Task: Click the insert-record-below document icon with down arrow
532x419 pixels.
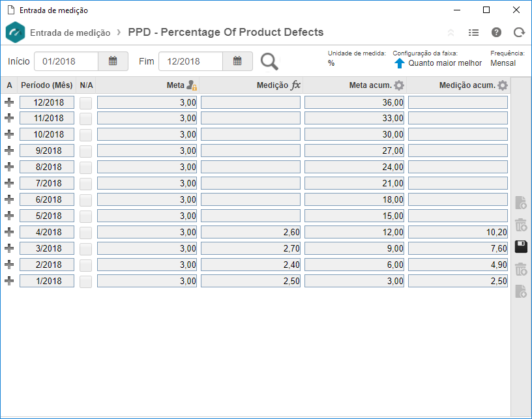Action: click(521, 291)
